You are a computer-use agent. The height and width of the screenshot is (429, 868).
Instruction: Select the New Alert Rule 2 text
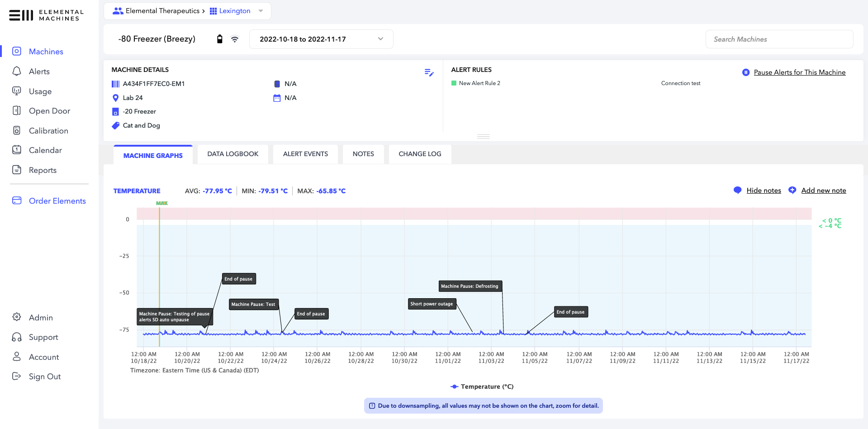tap(479, 83)
